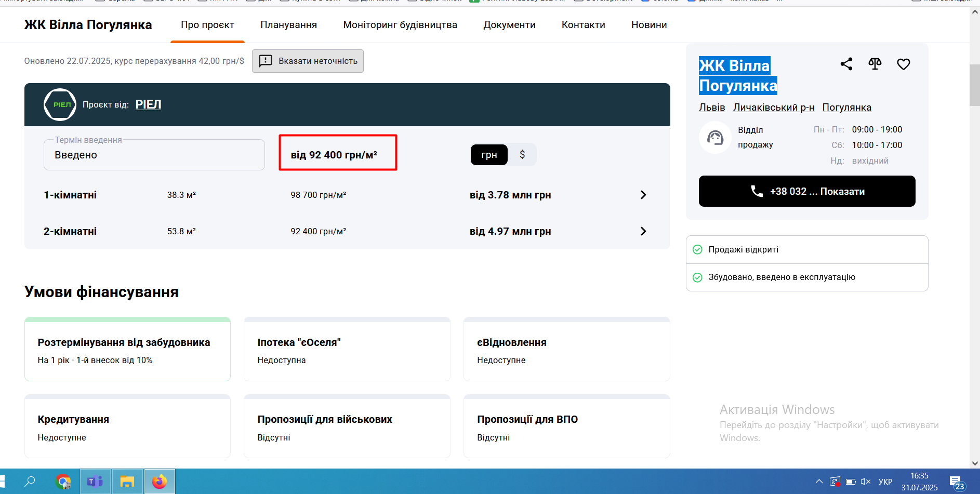Screen dimensions: 980x494
Task: Open Chrome from the taskbar
Action: click(63, 482)
